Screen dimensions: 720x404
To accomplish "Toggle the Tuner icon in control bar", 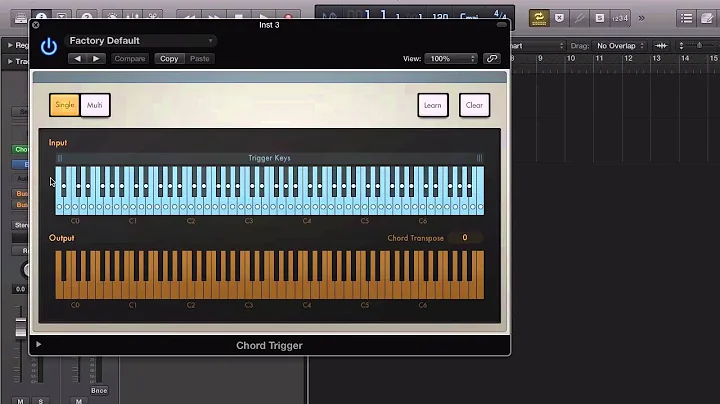I will (x=579, y=18).
